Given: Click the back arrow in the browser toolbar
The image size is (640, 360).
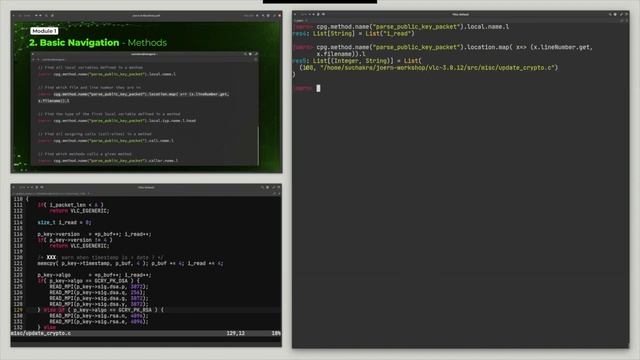Looking at the screenshot, I should [36, 16].
